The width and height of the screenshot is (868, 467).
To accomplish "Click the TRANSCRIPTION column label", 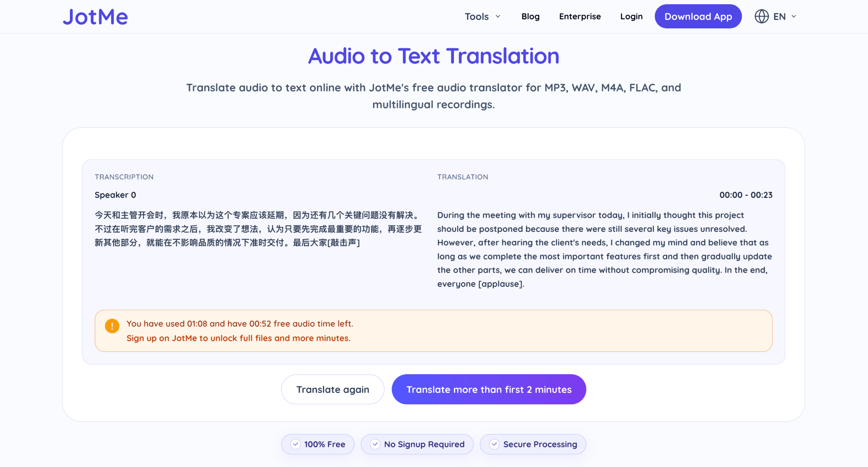I will pyautogui.click(x=124, y=177).
